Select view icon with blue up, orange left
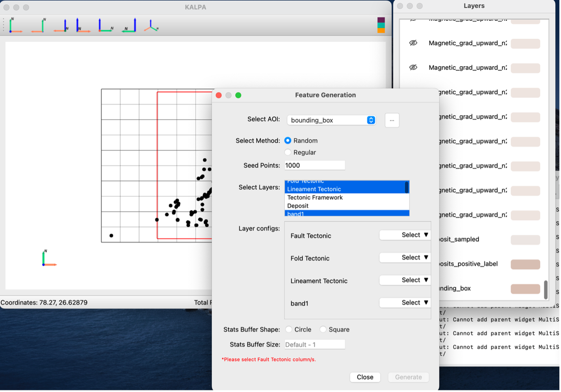Image resolution: width=561 pixels, height=392 pixels. pos(61,26)
